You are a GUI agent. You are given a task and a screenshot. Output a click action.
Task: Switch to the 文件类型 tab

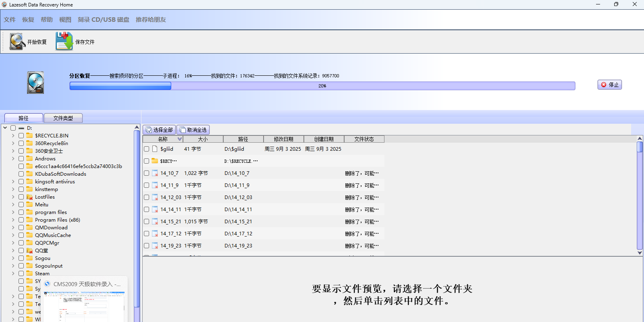[63, 118]
